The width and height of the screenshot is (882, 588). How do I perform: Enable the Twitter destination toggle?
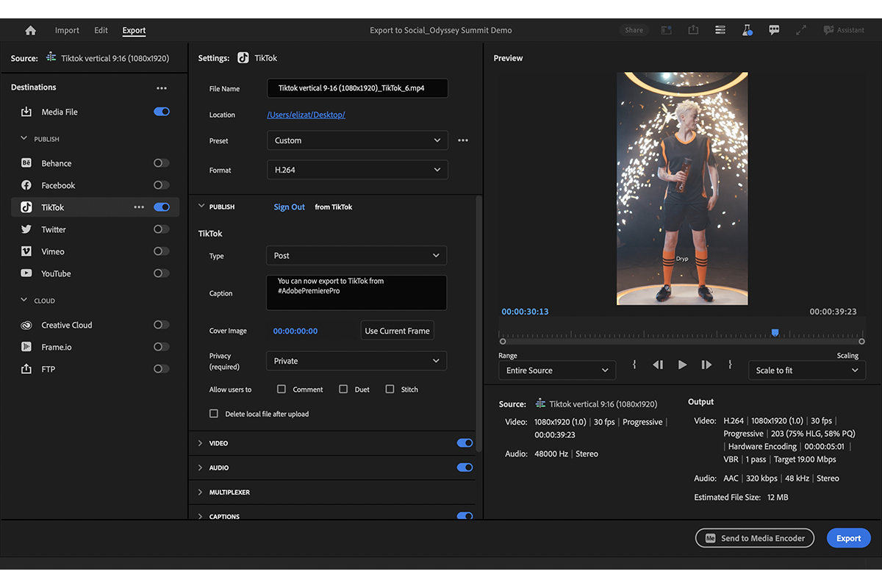pyautogui.click(x=162, y=229)
